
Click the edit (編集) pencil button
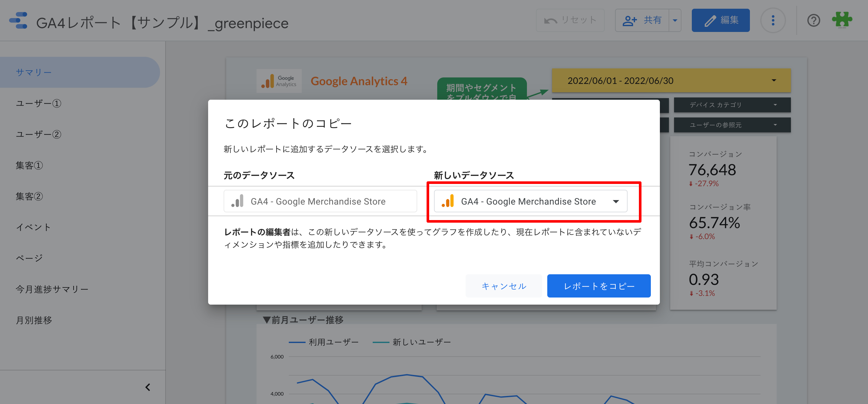(x=721, y=21)
